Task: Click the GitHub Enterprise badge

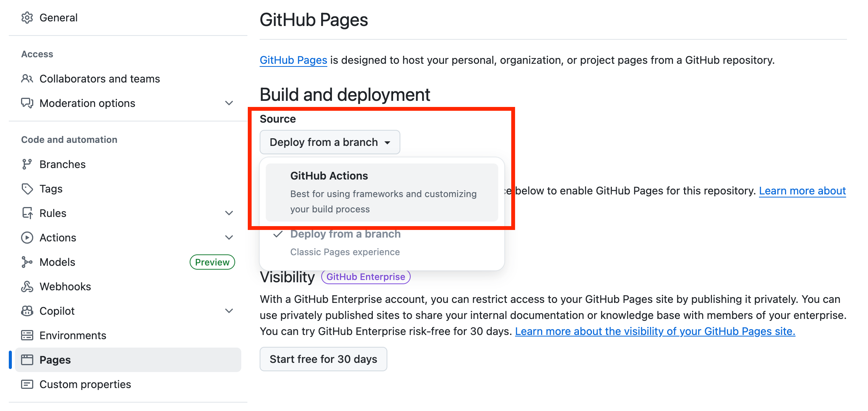Action: [x=366, y=277]
